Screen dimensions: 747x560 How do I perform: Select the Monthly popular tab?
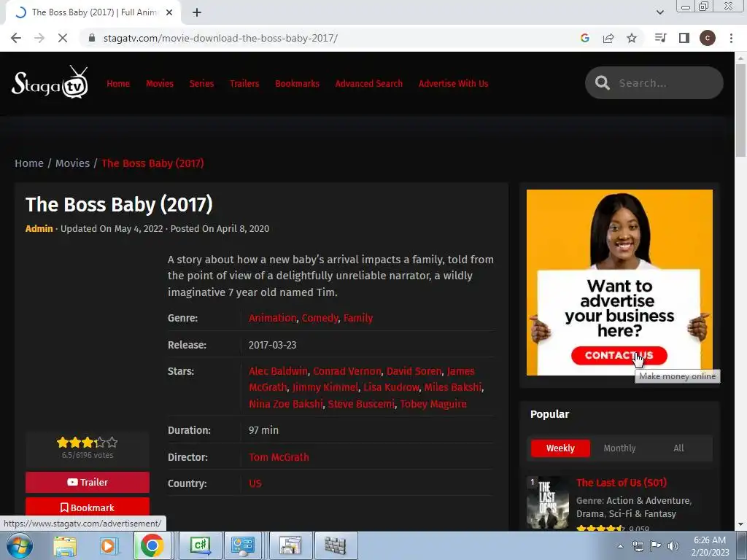(x=619, y=448)
